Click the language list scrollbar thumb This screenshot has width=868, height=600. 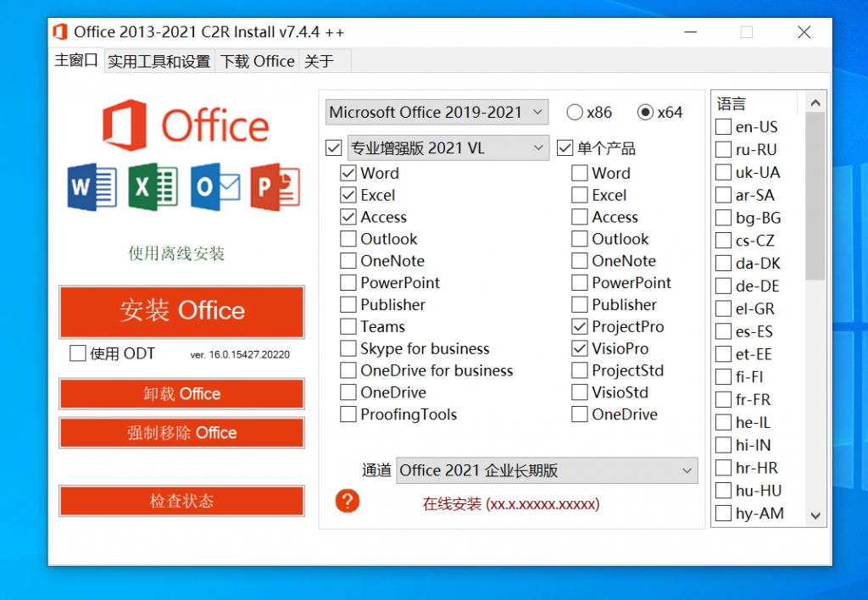[x=815, y=197]
